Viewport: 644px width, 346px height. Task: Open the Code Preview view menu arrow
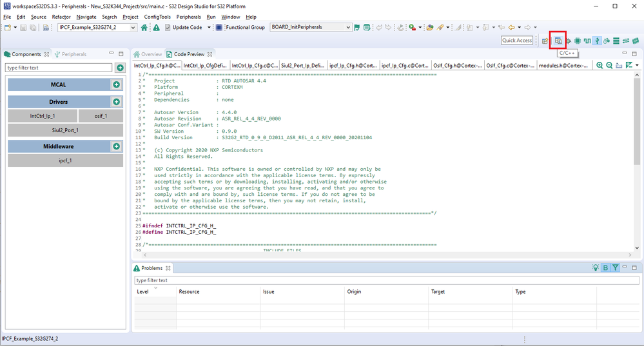[637, 65]
